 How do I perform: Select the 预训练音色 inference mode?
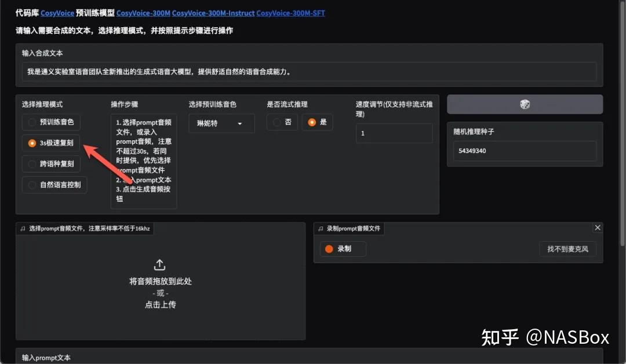click(x=32, y=122)
